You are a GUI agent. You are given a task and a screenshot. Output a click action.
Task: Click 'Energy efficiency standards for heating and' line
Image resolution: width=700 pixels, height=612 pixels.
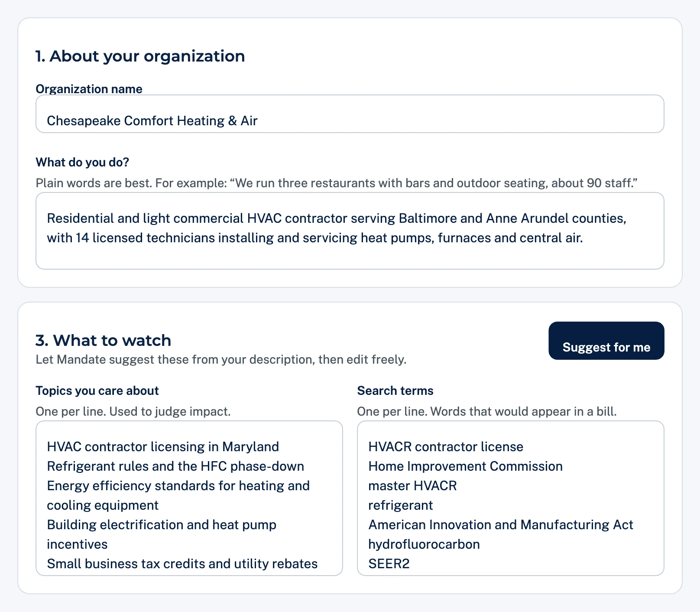(x=178, y=485)
